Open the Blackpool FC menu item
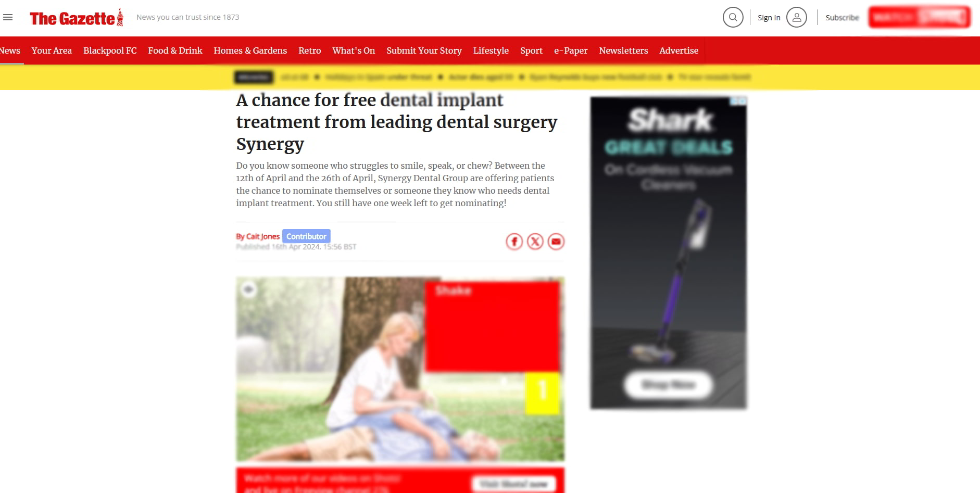The image size is (980, 493). 110,50
